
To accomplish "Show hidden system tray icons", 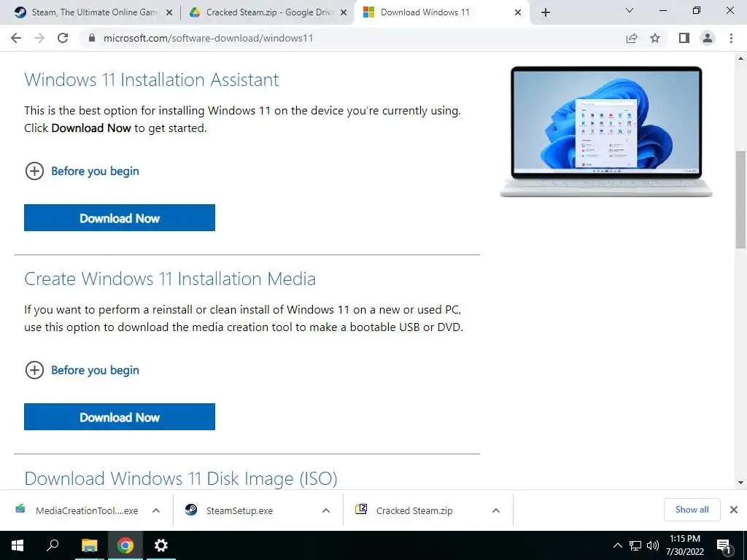I will coord(617,545).
